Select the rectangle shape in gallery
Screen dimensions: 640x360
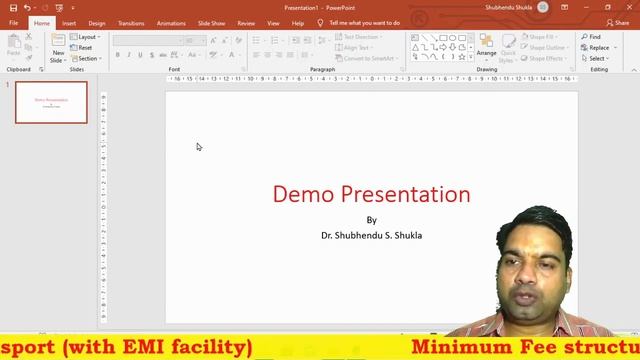443,38
